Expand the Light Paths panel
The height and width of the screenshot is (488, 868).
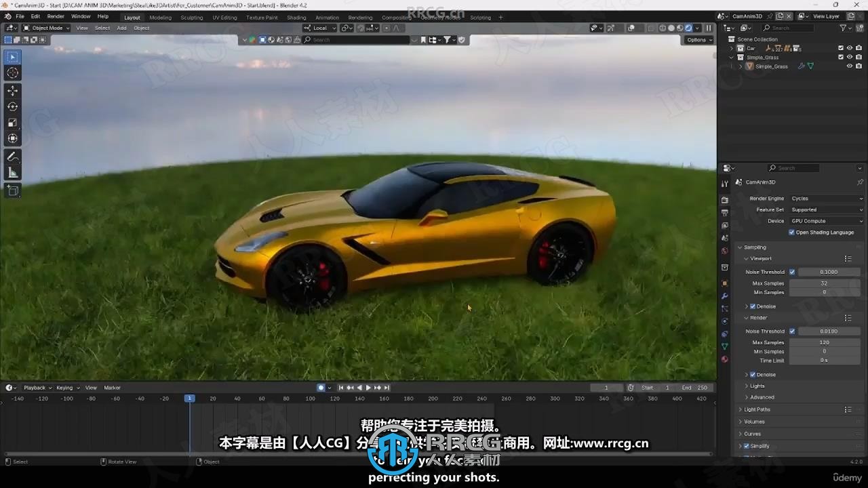(x=757, y=409)
